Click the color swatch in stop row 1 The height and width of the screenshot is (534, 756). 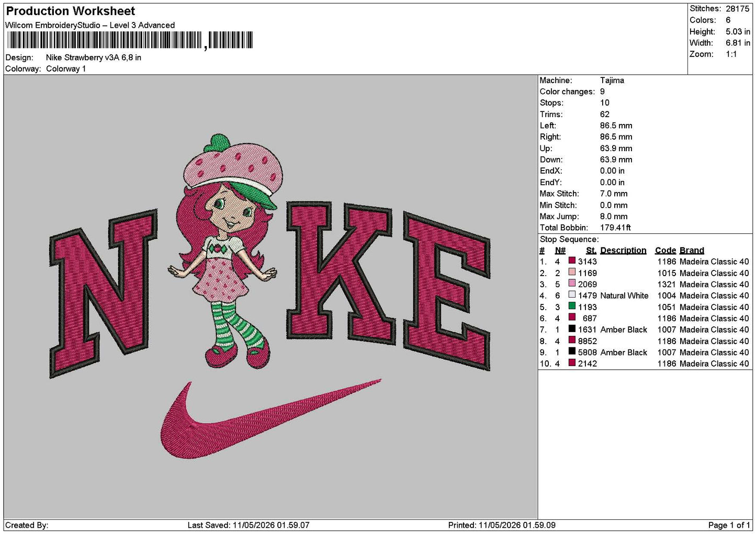pyautogui.click(x=572, y=261)
